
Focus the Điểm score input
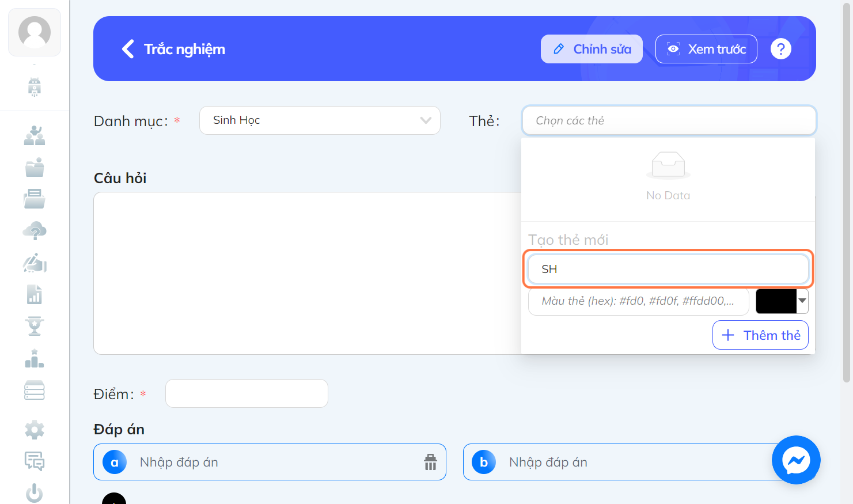pyautogui.click(x=247, y=393)
